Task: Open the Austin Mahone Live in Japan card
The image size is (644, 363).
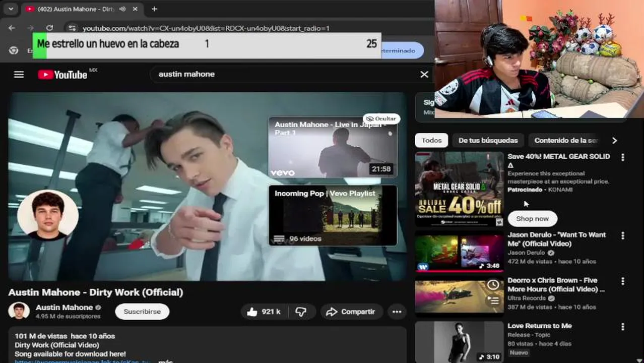Action: (x=333, y=147)
